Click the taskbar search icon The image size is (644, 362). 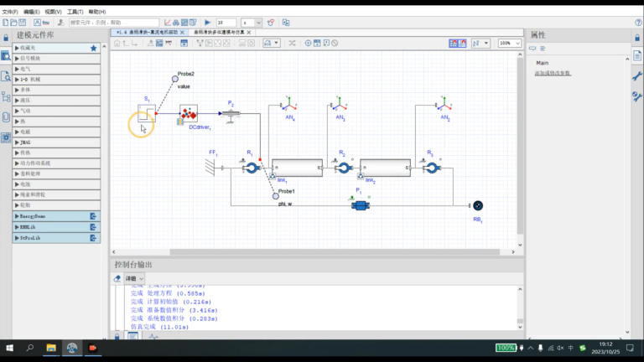30,348
